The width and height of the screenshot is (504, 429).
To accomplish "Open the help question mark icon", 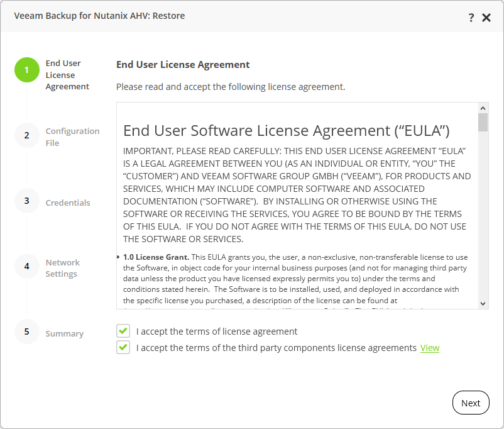I will [x=471, y=18].
